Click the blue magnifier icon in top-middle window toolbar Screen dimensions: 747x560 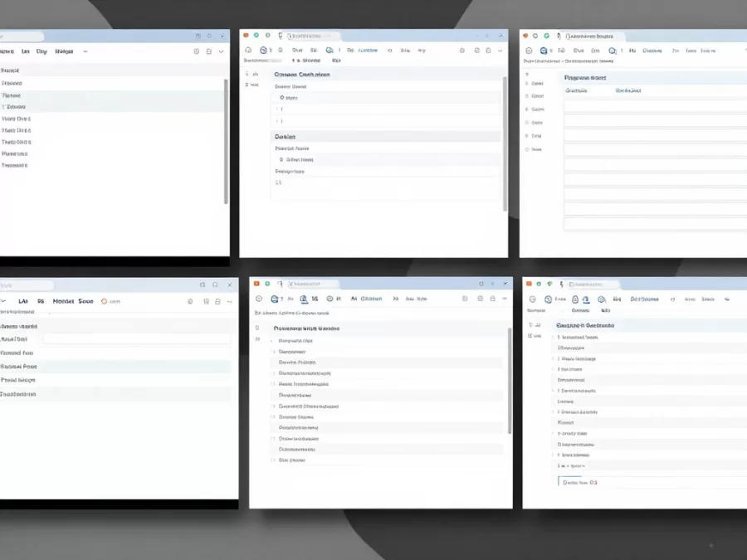330,50
